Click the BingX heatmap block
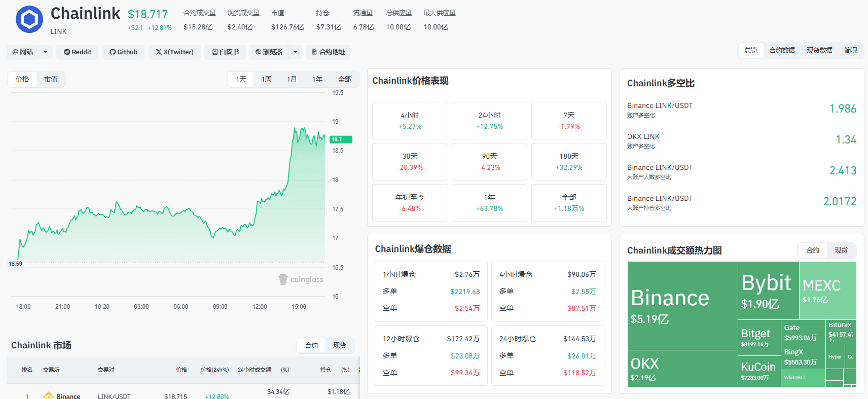 pos(803,357)
